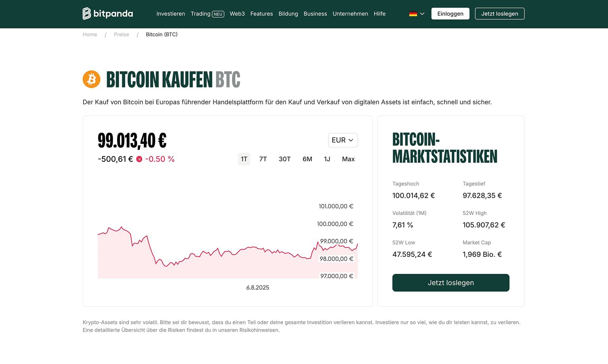The height and width of the screenshot is (364, 608).
Task: Switch chart to 7T timeframe
Action: (x=263, y=159)
